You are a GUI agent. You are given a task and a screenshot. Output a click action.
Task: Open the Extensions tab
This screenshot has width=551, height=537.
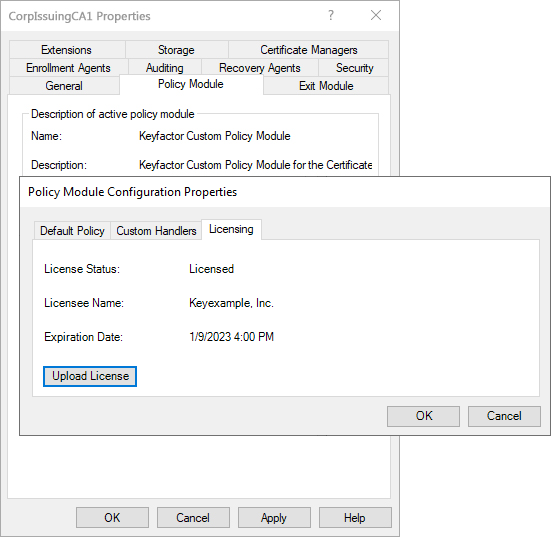66,50
